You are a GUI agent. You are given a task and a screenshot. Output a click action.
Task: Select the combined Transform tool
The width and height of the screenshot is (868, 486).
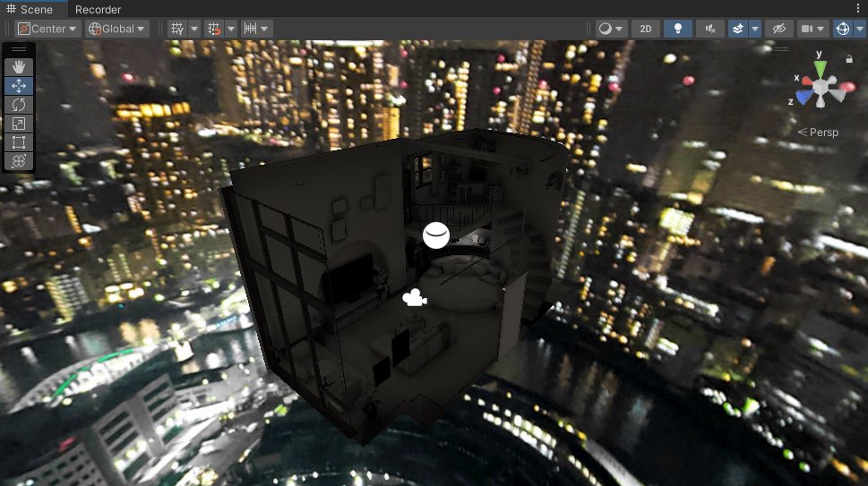pyautogui.click(x=18, y=161)
